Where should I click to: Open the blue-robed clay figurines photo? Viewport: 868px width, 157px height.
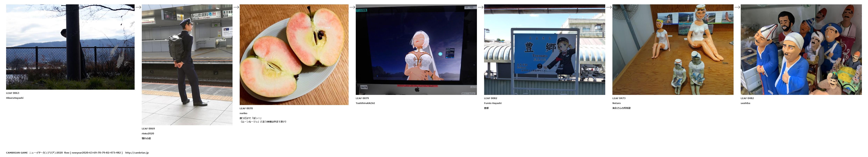coord(801,49)
